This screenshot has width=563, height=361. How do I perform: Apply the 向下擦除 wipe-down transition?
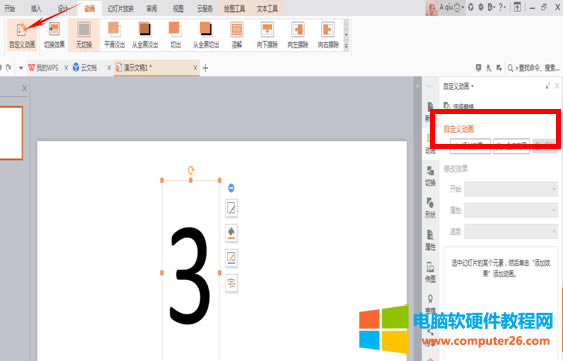click(x=267, y=35)
